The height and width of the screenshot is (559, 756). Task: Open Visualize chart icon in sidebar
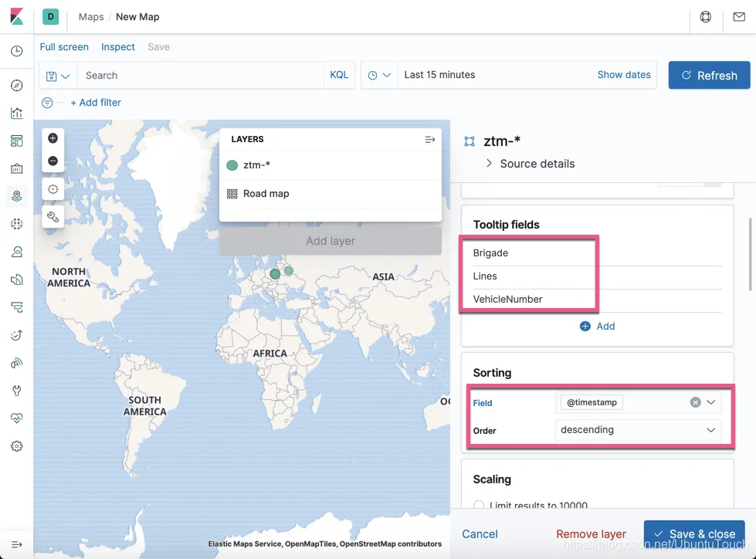coord(17,113)
